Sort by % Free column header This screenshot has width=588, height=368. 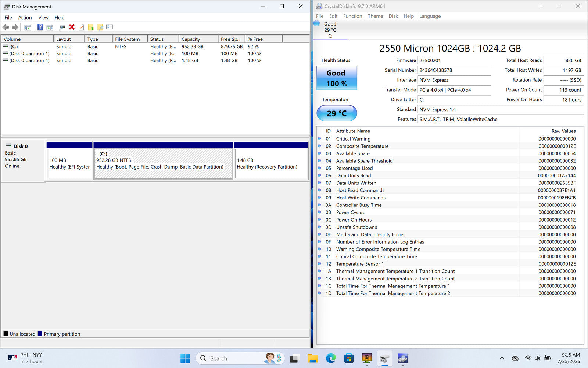pyautogui.click(x=263, y=39)
